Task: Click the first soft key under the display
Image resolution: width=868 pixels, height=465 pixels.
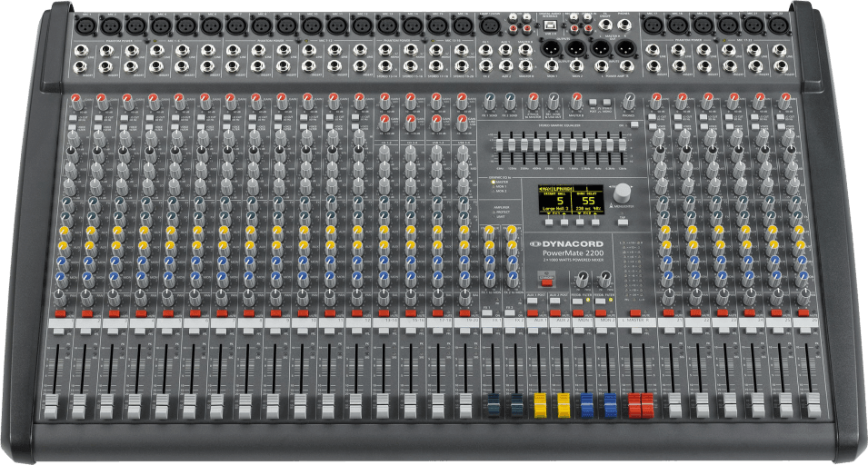Action: point(548,222)
